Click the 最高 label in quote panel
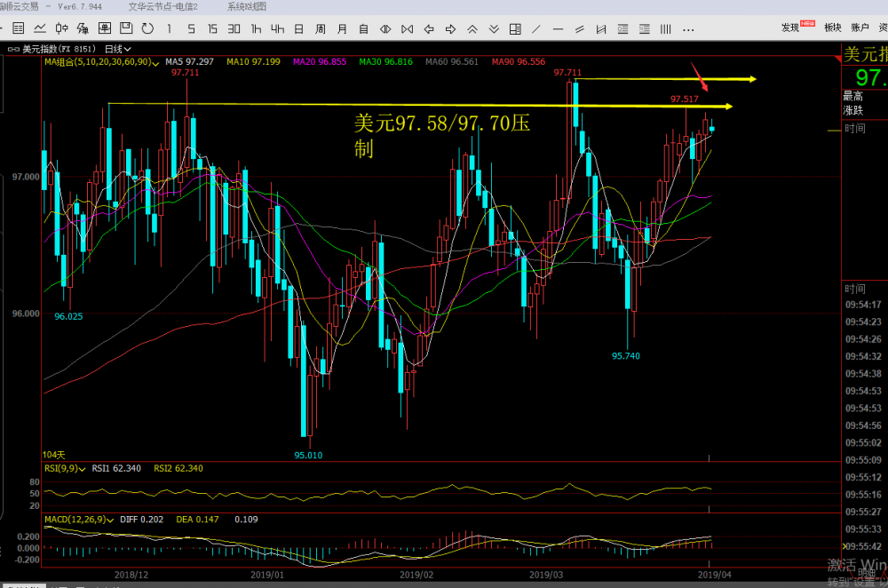 [852, 96]
